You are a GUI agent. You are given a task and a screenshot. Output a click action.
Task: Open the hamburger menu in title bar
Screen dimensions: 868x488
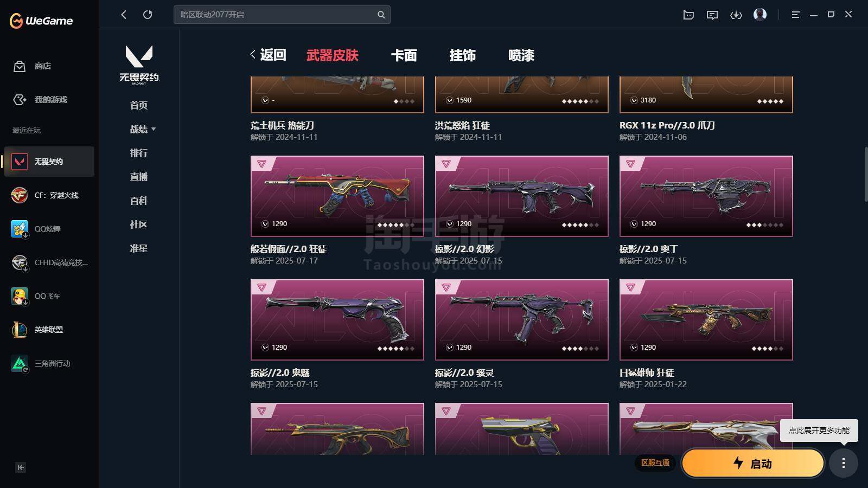pos(795,15)
